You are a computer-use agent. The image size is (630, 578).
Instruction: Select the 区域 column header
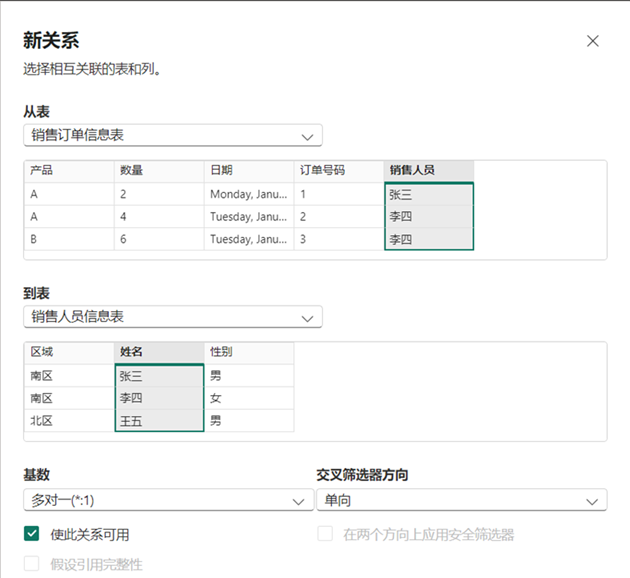click(68, 352)
